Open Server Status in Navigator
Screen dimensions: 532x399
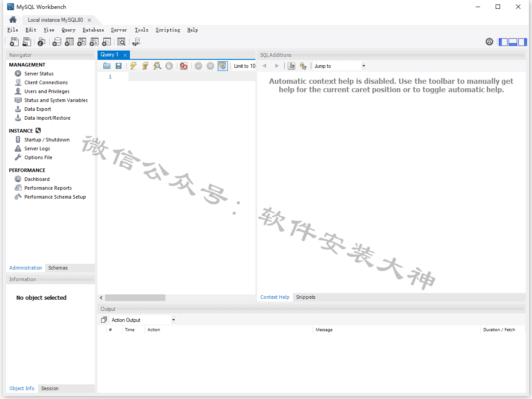(x=39, y=74)
